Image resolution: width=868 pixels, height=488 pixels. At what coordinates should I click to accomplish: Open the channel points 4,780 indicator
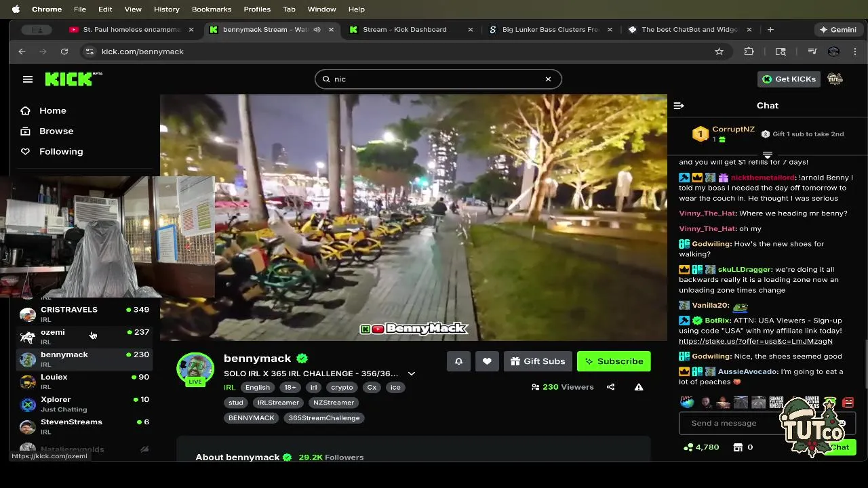point(701,447)
